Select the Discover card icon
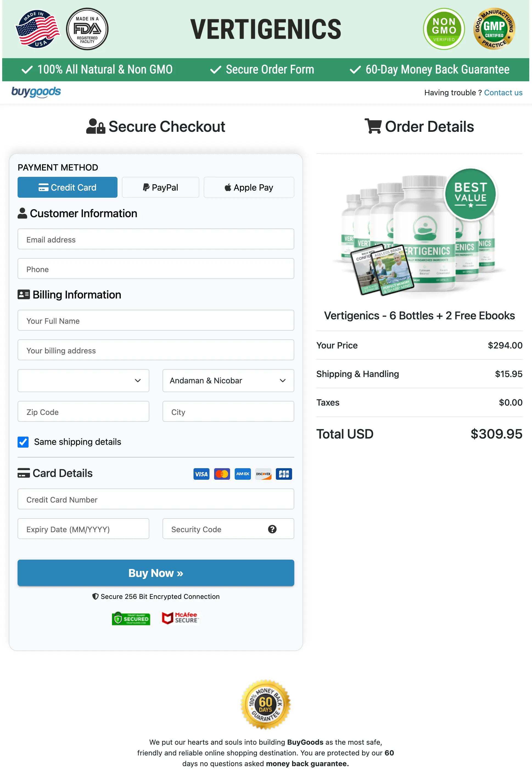The height and width of the screenshot is (773, 532). pyautogui.click(x=263, y=474)
